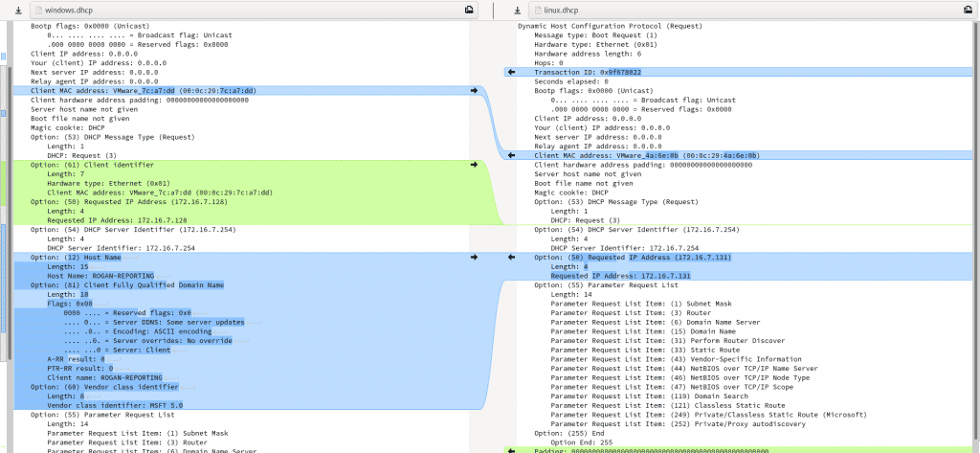Pull Requested IP 172.16.7.131 block to left
Screen dimensions: 980x453
coord(511,257)
